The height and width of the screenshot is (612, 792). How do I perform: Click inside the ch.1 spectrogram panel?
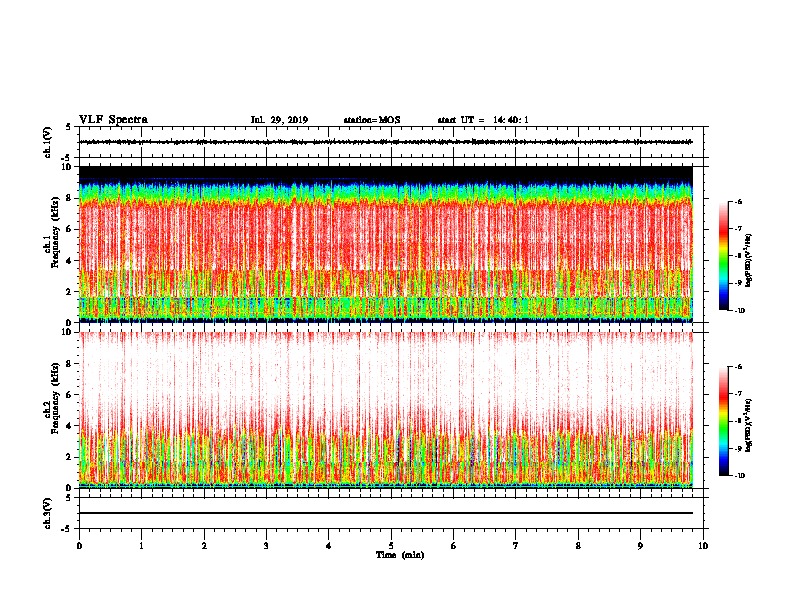[386, 244]
